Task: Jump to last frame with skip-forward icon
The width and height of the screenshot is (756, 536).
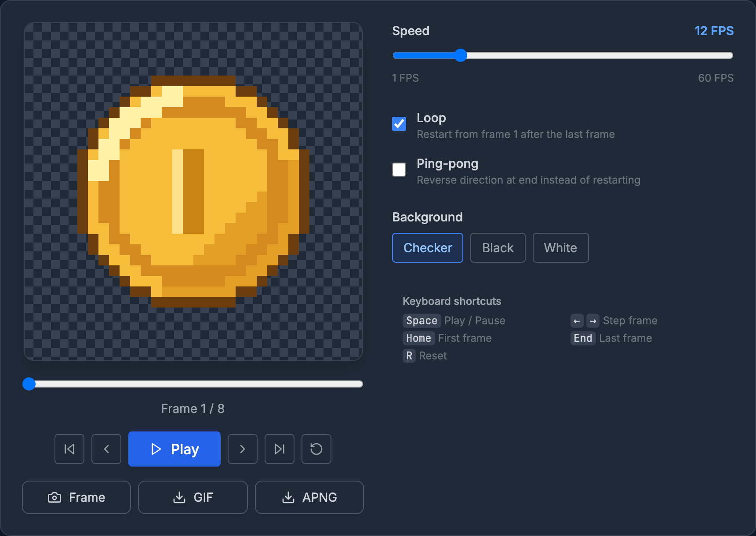Action: 280,449
